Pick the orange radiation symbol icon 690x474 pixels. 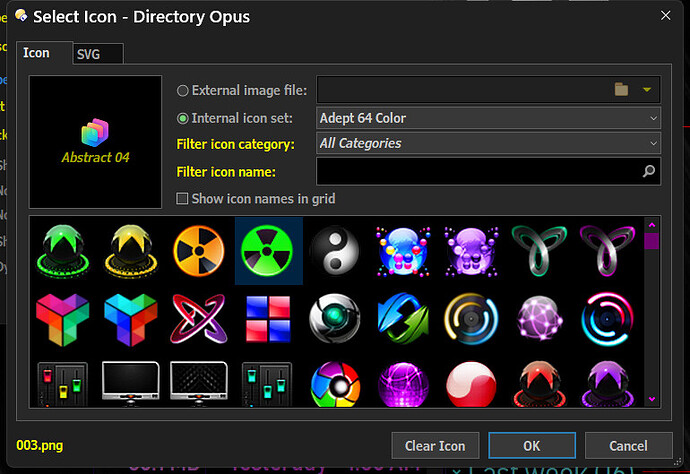click(x=199, y=251)
